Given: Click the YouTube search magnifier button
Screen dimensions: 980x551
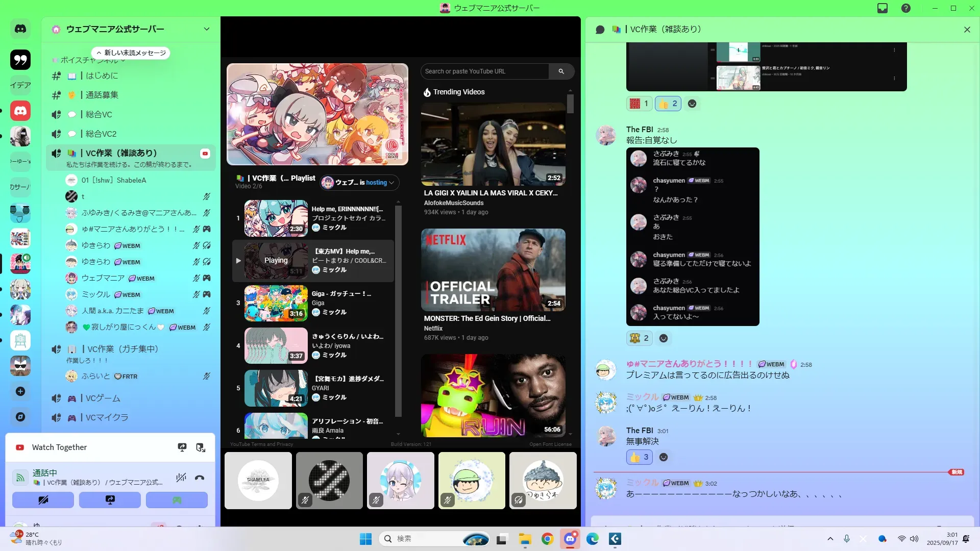Looking at the screenshot, I should point(561,71).
